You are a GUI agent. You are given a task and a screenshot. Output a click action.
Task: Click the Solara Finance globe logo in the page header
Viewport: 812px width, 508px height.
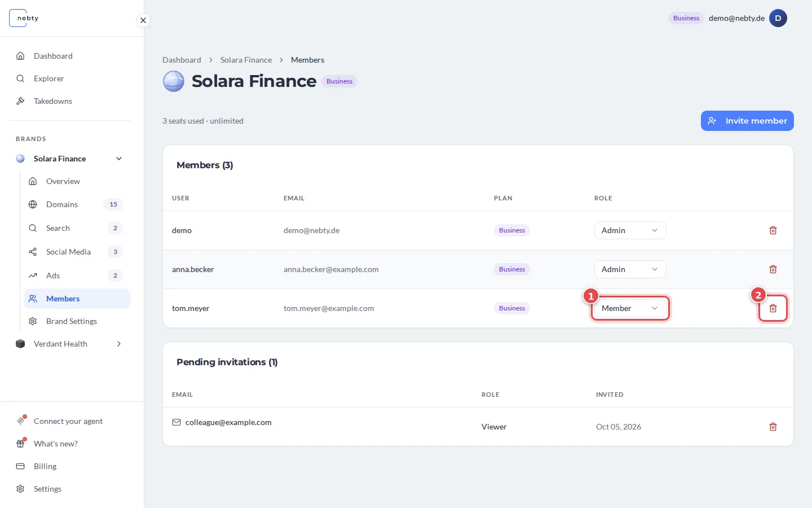[174, 81]
